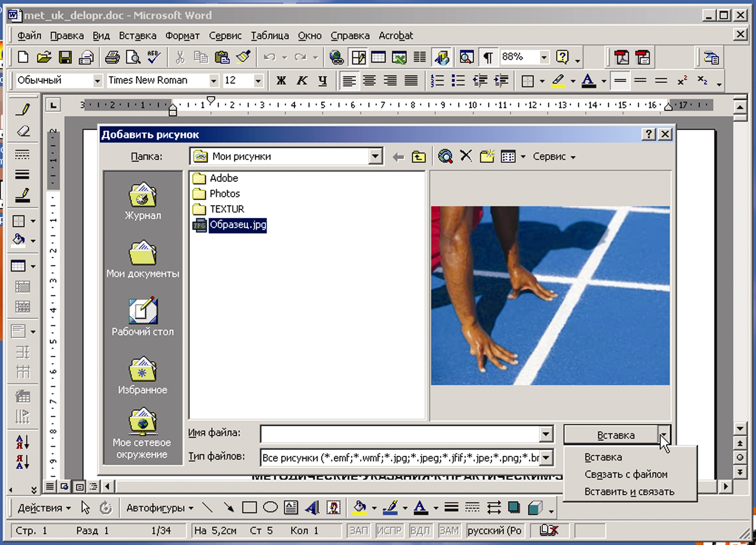
Task: Click the highlight color marker
Action: point(558,80)
